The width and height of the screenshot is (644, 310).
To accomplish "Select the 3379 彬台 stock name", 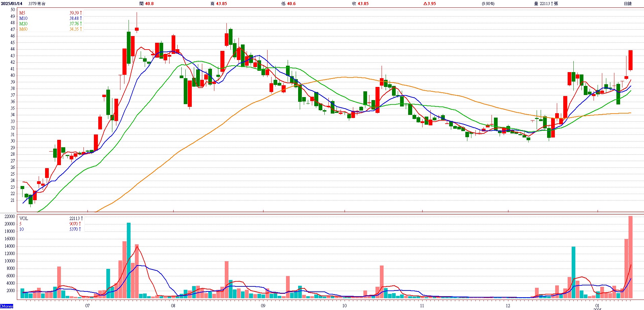I will 37,4.
